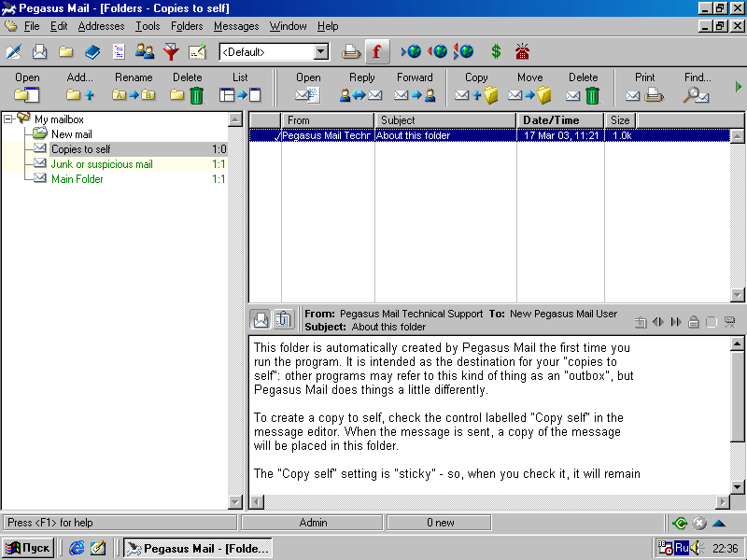
Task: Click globe icon with both arrows
Action: [x=463, y=51]
